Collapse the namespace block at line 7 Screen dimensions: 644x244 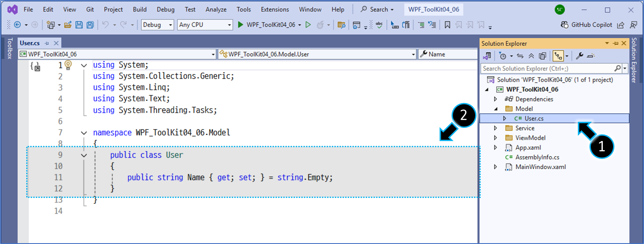84,133
